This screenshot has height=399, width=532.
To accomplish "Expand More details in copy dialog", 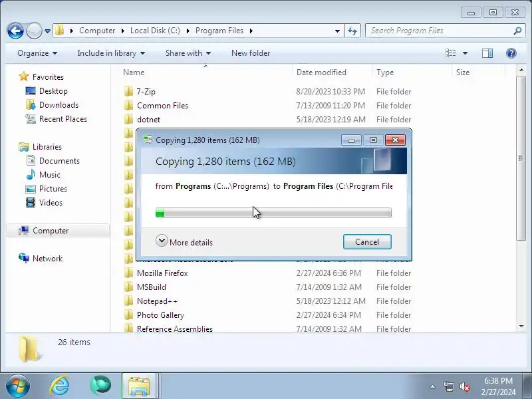I will click(184, 241).
